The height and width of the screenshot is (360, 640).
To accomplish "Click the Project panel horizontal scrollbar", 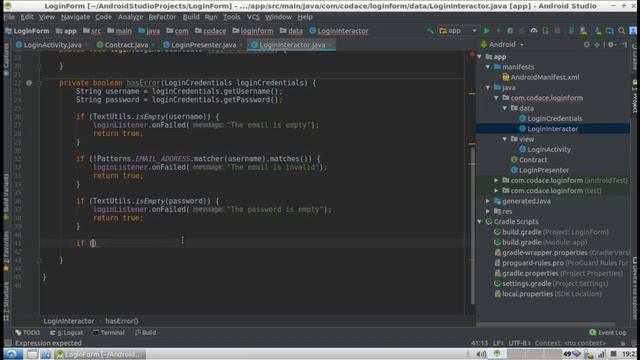I will point(545,324).
